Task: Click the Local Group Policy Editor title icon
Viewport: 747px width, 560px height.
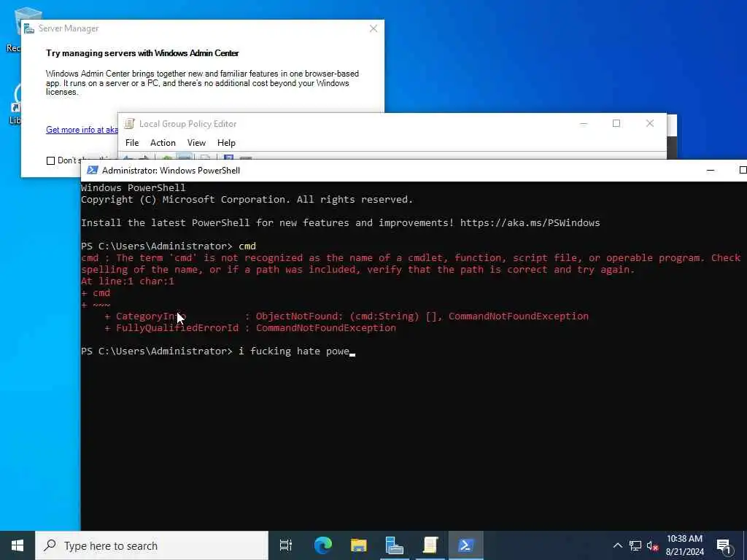Action: coord(129,124)
